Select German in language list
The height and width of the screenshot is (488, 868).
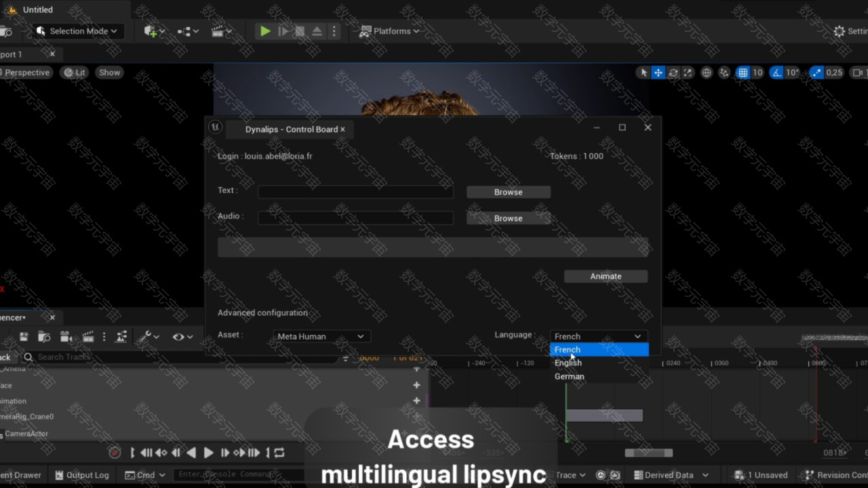[599, 376]
